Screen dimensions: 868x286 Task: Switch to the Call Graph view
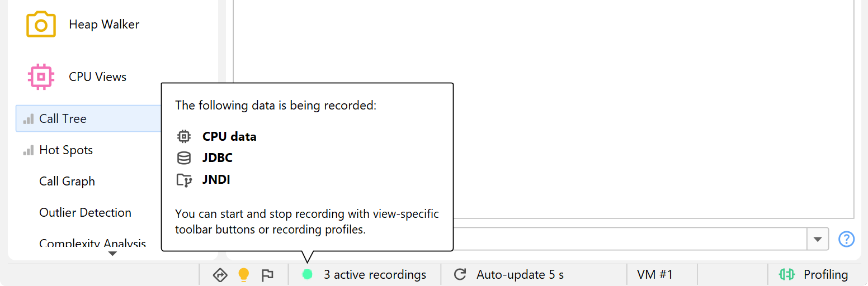click(67, 182)
